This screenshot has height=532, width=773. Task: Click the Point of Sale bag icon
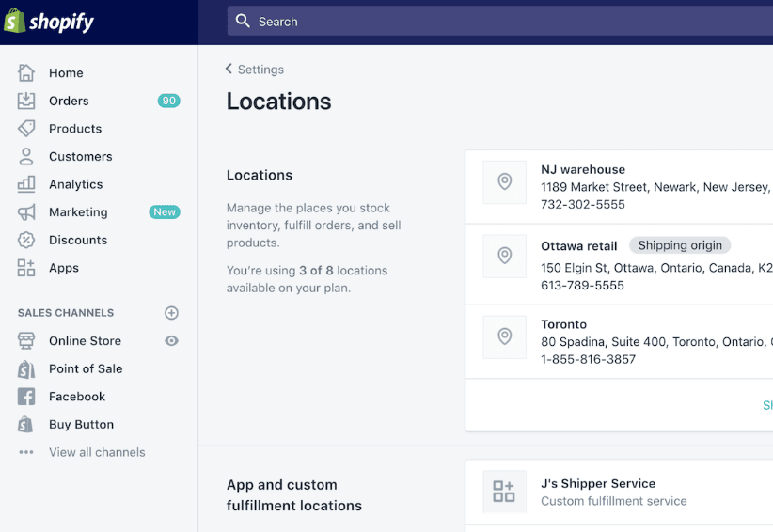pos(26,369)
